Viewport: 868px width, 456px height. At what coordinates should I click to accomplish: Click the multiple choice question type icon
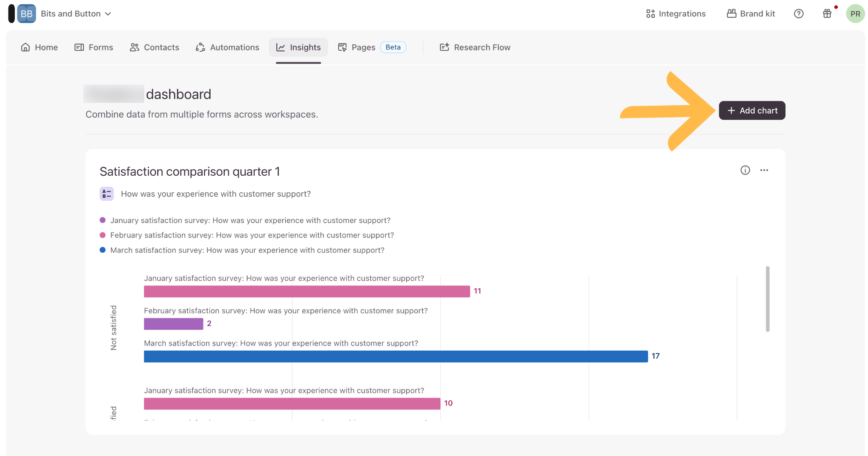click(107, 194)
